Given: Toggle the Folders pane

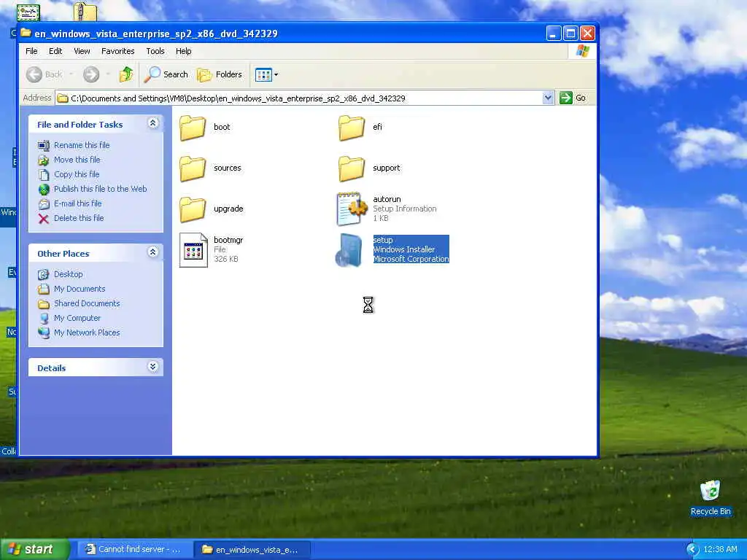Looking at the screenshot, I should click(x=220, y=74).
